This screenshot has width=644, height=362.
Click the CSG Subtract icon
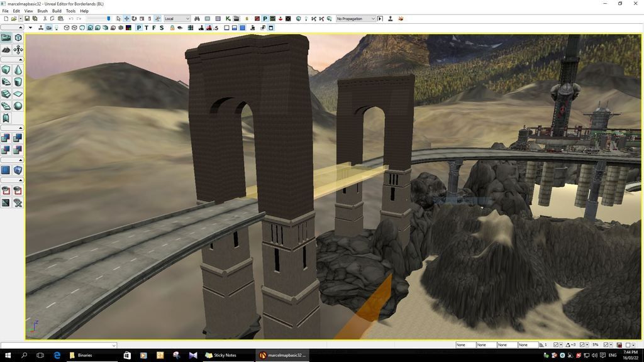pos(18,138)
